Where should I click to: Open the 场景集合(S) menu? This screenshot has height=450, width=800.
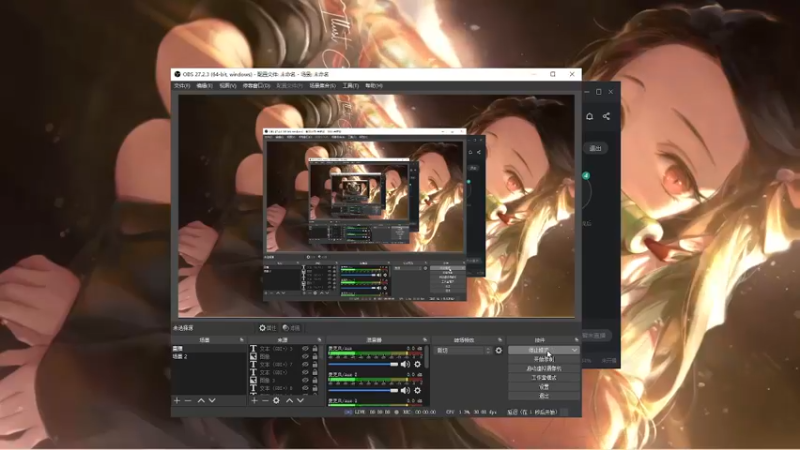click(322, 86)
